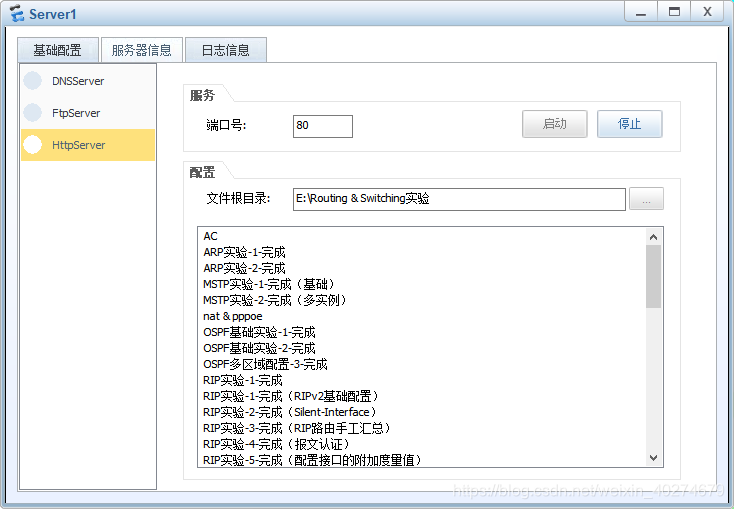Open the browse button for 文件根目录
Screen dimensions: 734x509
tap(646, 199)
